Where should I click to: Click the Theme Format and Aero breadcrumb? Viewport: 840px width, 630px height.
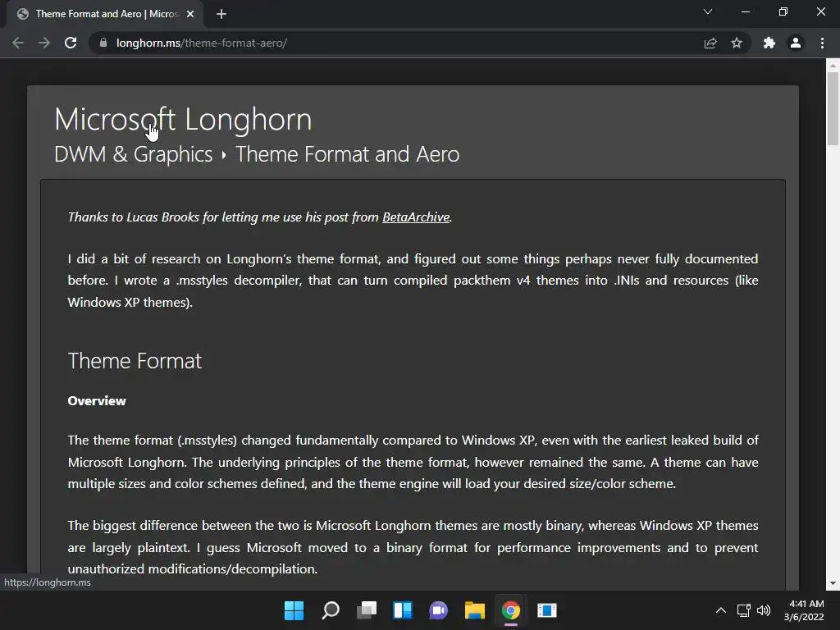pos(347,154)
